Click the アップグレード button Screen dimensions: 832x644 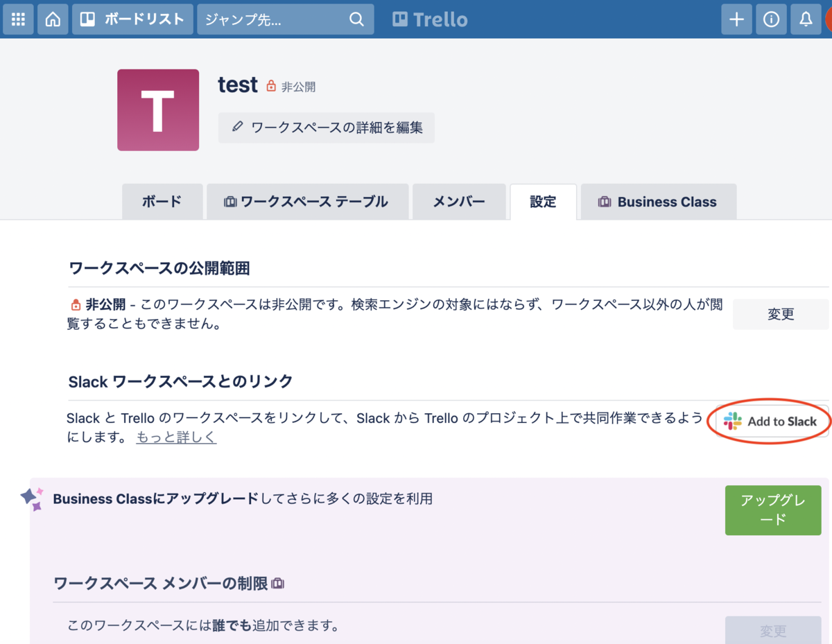point(772,510)
